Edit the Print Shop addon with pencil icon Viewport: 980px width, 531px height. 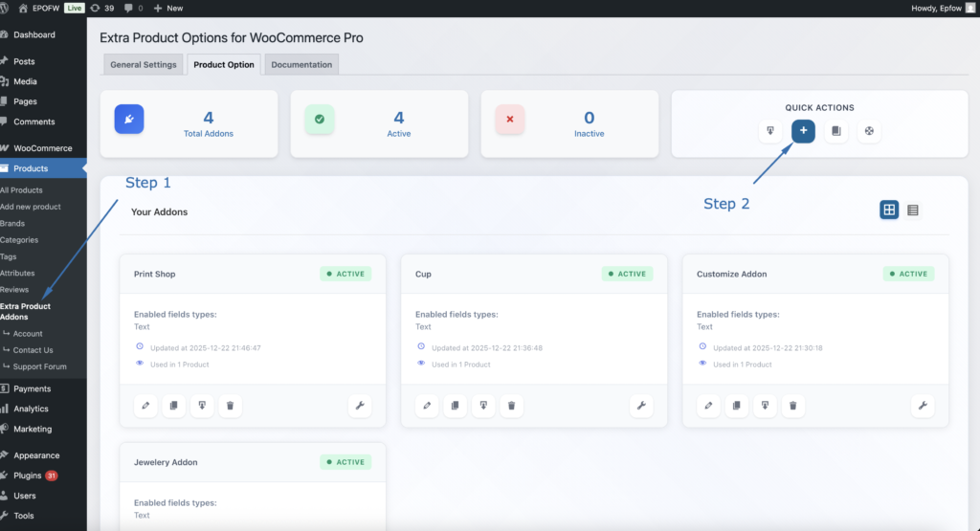(x=145, y=406)
